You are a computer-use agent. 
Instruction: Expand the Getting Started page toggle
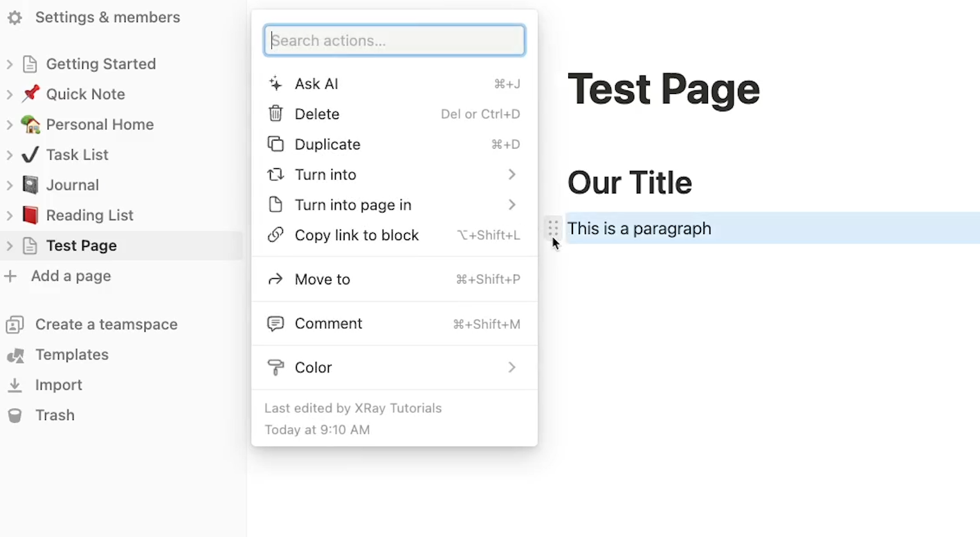click(10, 64)
